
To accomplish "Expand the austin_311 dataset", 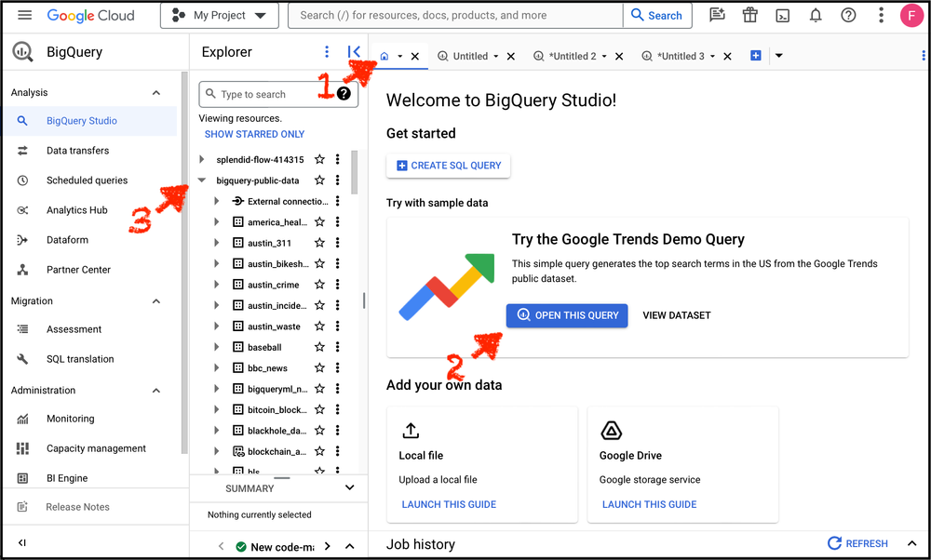I will [x=216, y=242].
